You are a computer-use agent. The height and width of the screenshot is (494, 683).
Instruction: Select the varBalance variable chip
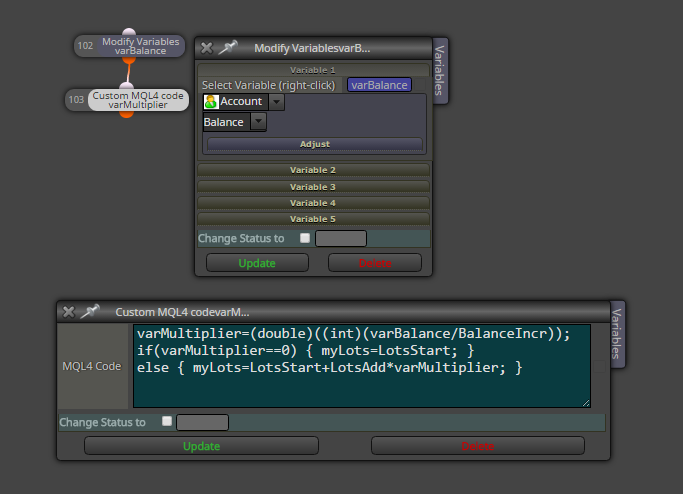379,85
